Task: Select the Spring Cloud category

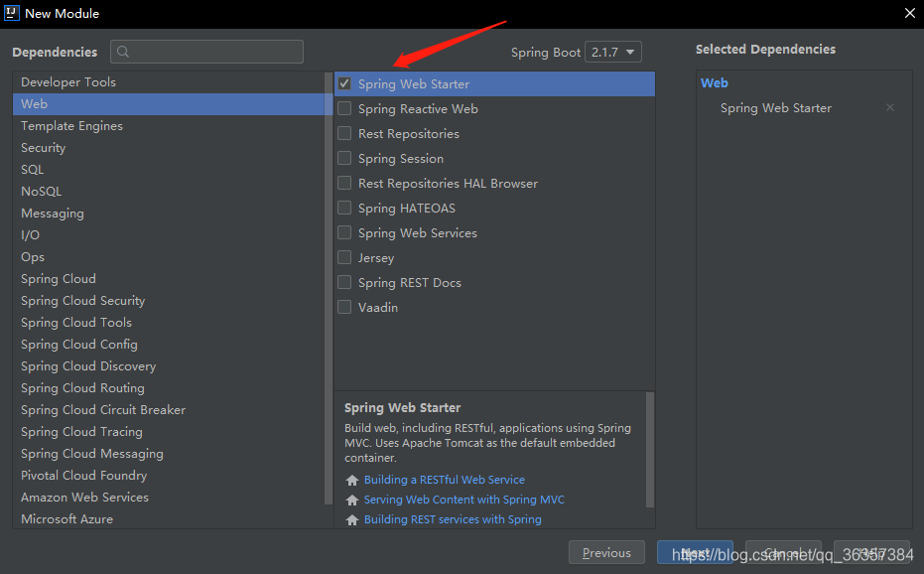Action: tap(169, 278)
